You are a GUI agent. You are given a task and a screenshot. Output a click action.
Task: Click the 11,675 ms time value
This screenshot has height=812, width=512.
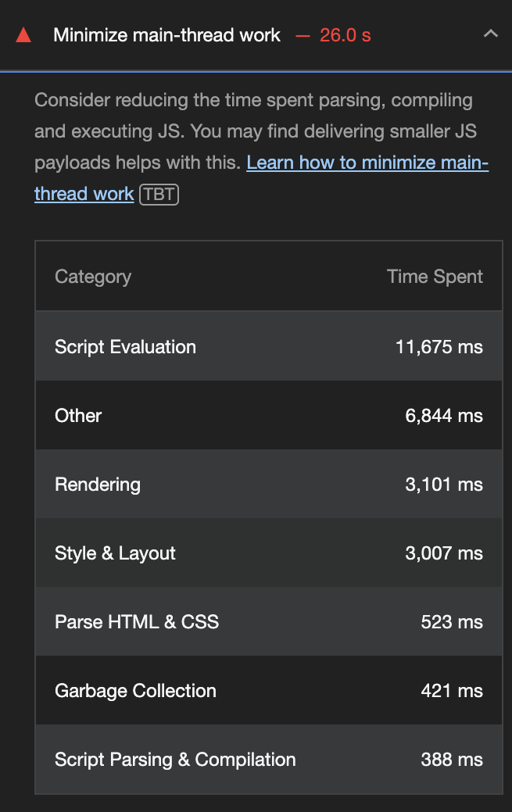[x=439, y=347]
